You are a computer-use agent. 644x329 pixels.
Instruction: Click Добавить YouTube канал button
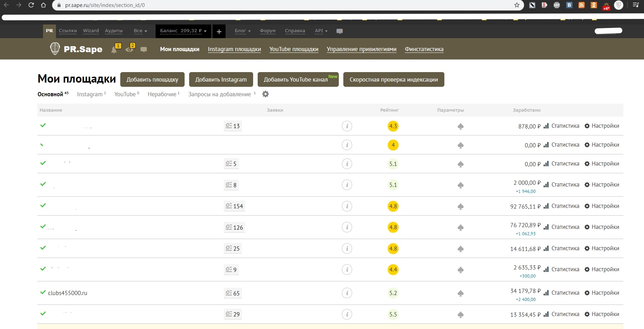298,79
